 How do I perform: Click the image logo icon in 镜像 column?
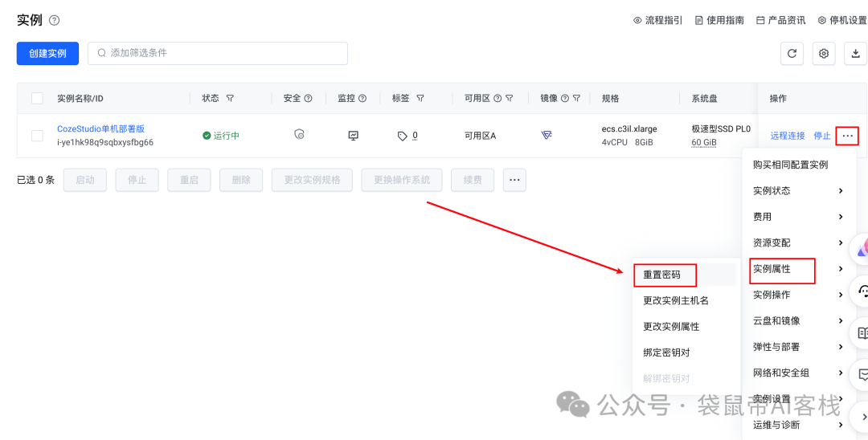pos(547,135)
